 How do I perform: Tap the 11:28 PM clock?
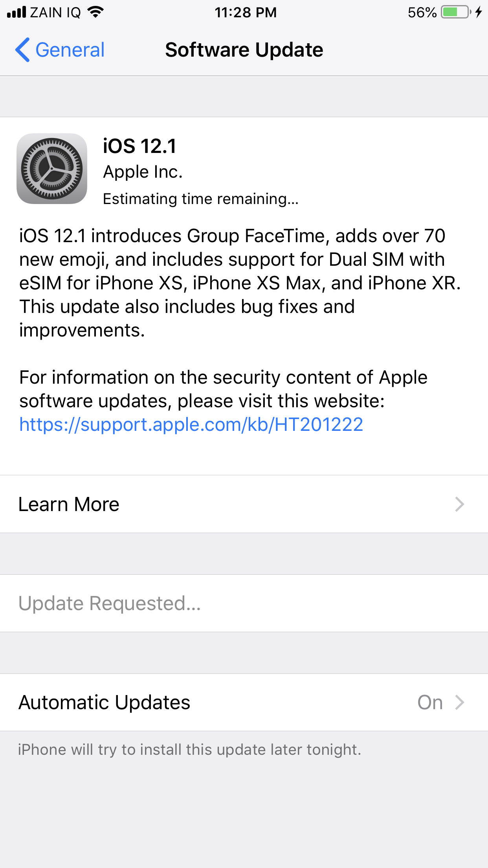(x=246, y=12)
